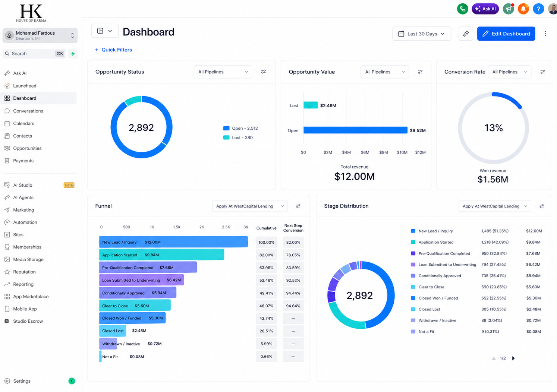Click the green lightning bolt quick actions icon
Screen dimensions: 557x392
73,54
